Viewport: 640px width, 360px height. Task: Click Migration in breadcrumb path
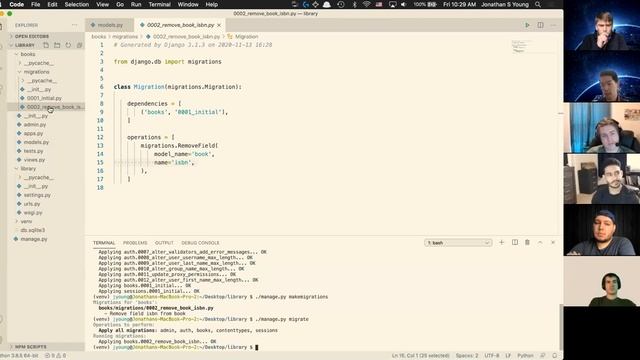246,36
